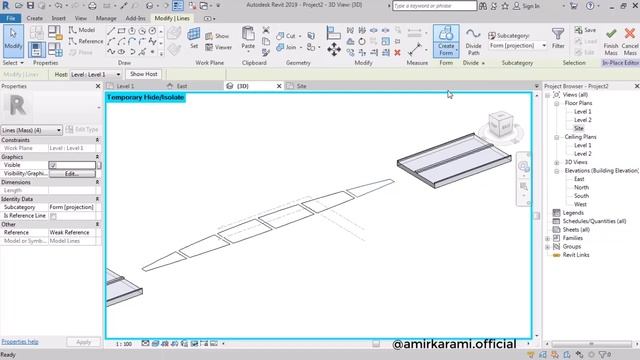Click the Divide Path tool
640x360 pixels.
pos(473,41)
